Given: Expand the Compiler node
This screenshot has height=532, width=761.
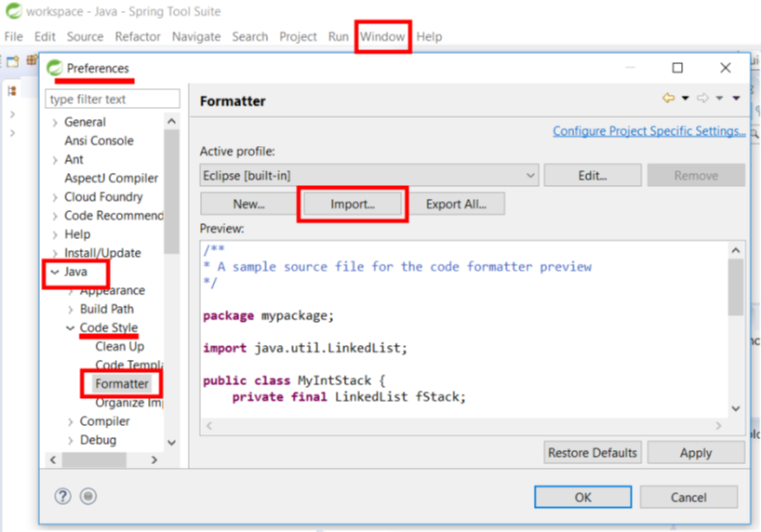Looking at the screenshot, I should click(71, 421).
